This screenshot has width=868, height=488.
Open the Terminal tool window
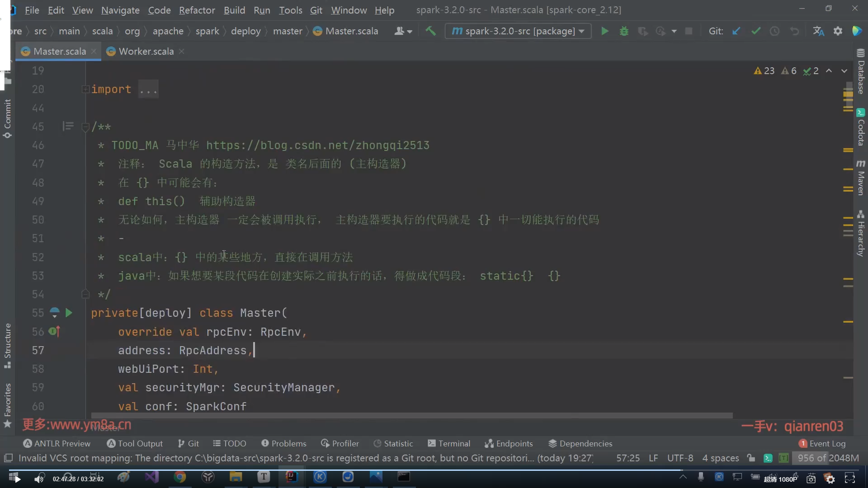[x=449, y=443]
